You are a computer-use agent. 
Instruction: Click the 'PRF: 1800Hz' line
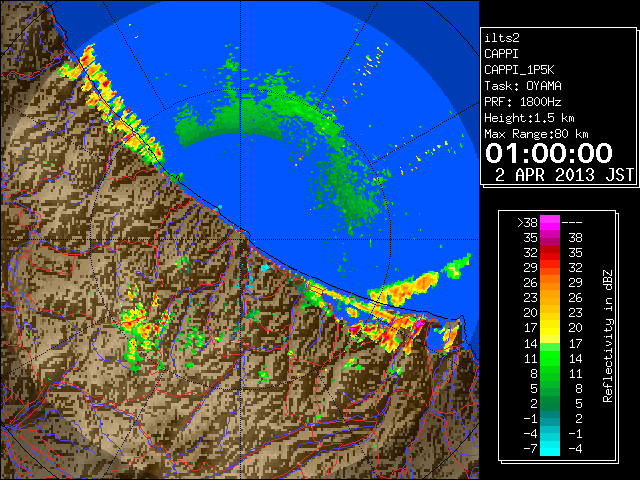(523, 102)
